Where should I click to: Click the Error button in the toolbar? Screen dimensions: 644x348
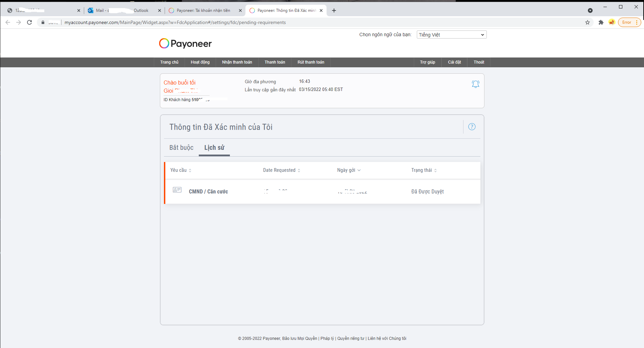click(629, 22)
